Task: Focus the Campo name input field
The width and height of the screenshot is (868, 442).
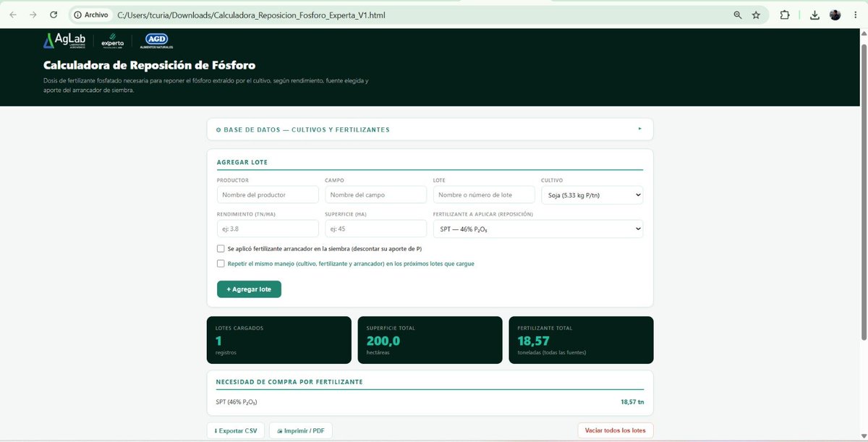Action: click(x=376, y=195)
